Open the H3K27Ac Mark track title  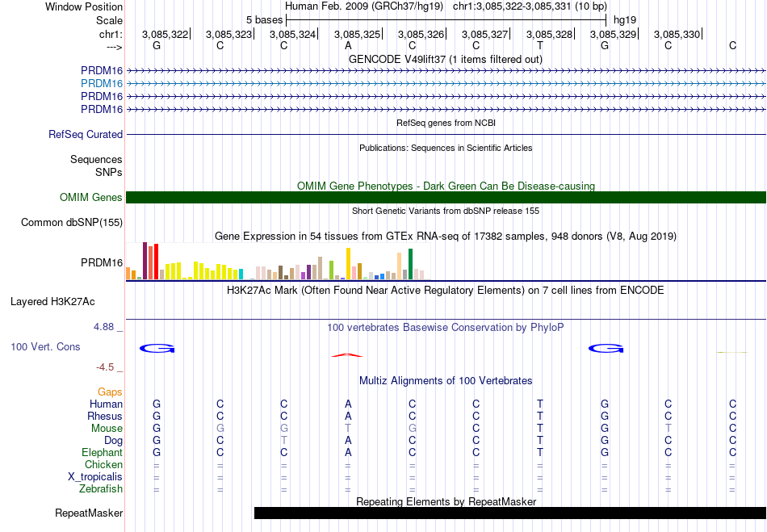coord(445,291)
